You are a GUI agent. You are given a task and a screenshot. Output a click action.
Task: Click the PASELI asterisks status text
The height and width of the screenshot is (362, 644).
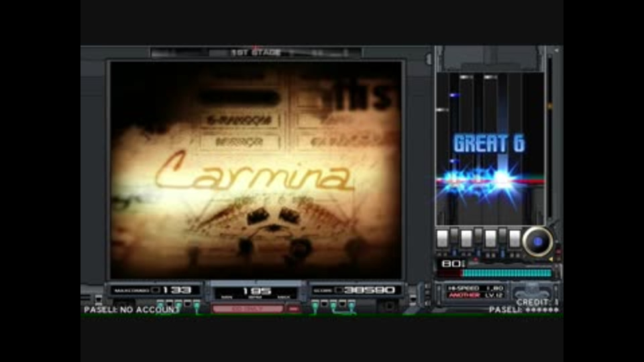524,310
